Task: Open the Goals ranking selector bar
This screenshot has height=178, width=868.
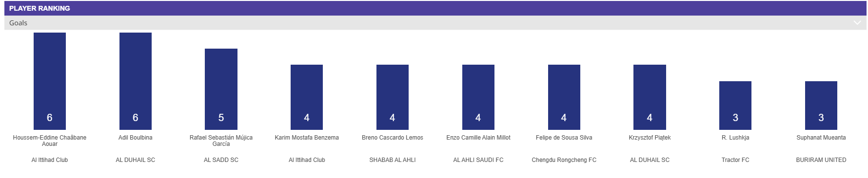Action: (435, 23)
